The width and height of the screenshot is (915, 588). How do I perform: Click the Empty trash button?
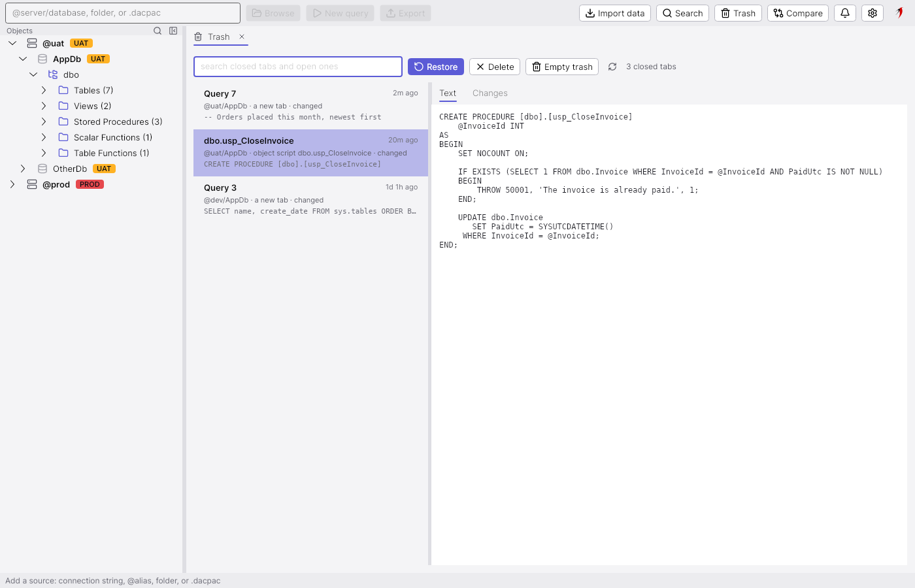point(562,67)
